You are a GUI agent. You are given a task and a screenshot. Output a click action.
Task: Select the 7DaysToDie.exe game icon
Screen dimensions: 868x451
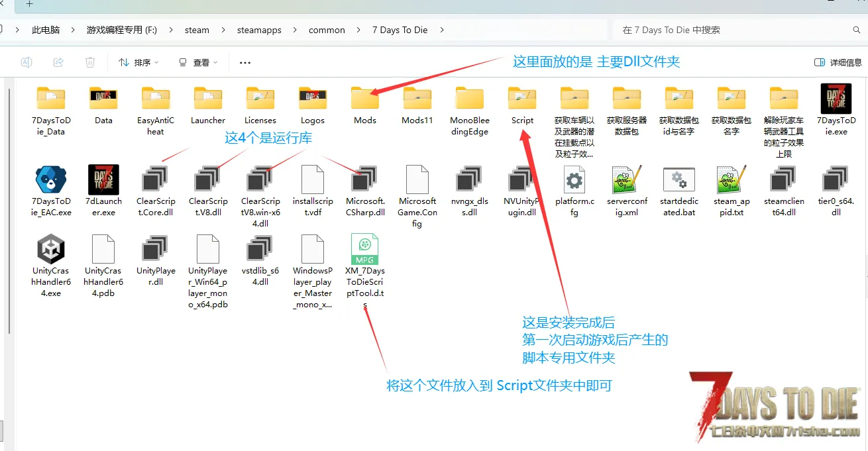836,99
